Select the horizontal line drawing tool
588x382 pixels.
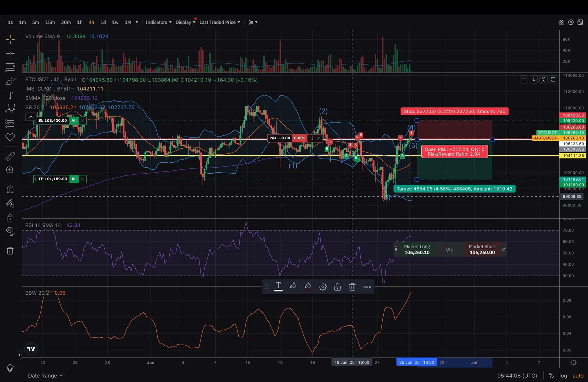[x=10, y=53]
